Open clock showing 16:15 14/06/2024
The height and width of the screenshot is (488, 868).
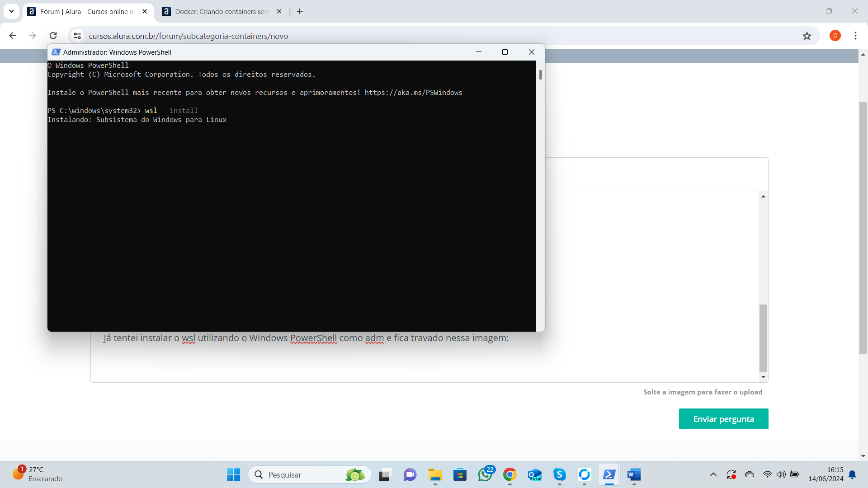pos(826,474)
